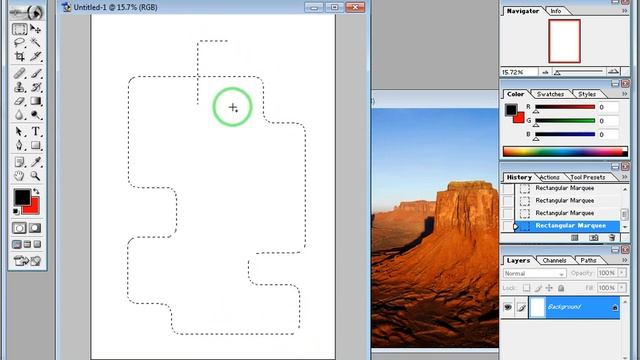This screenshot has height=360, width=640.
Task: Click the color spectrum ramp bar
Action: (x=565, y=151)
